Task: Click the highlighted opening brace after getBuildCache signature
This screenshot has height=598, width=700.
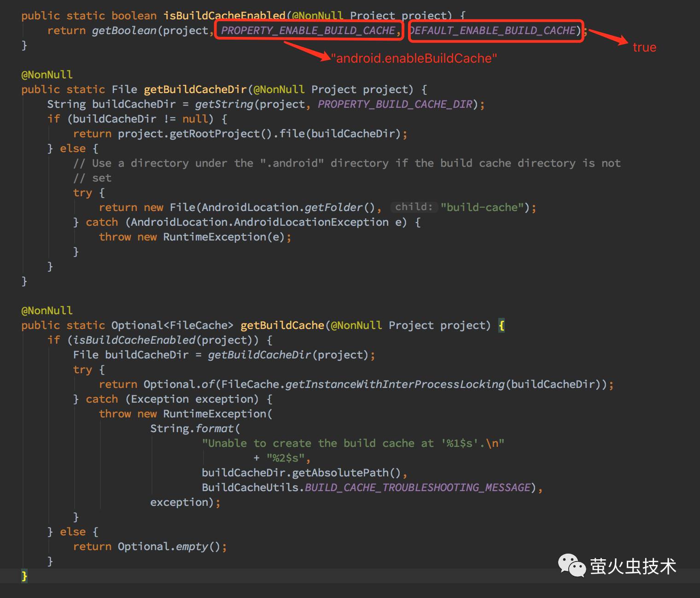Action: click(502, 325)
